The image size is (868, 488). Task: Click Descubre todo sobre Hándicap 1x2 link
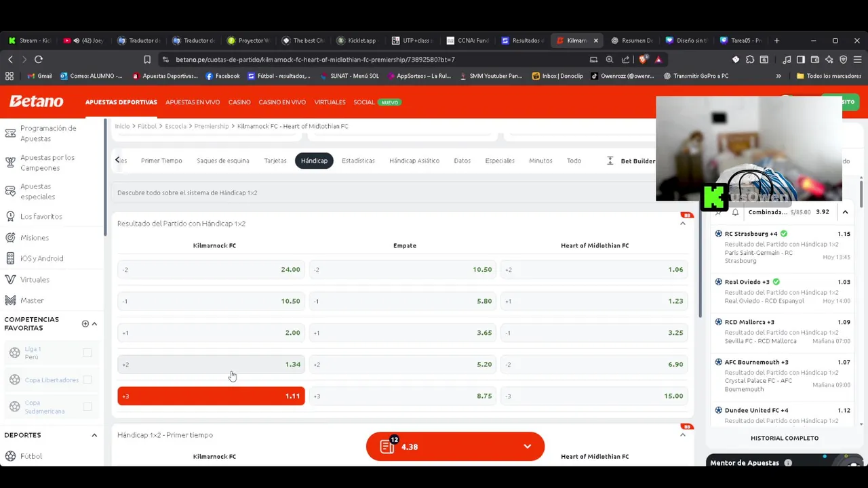click(187, 192)
